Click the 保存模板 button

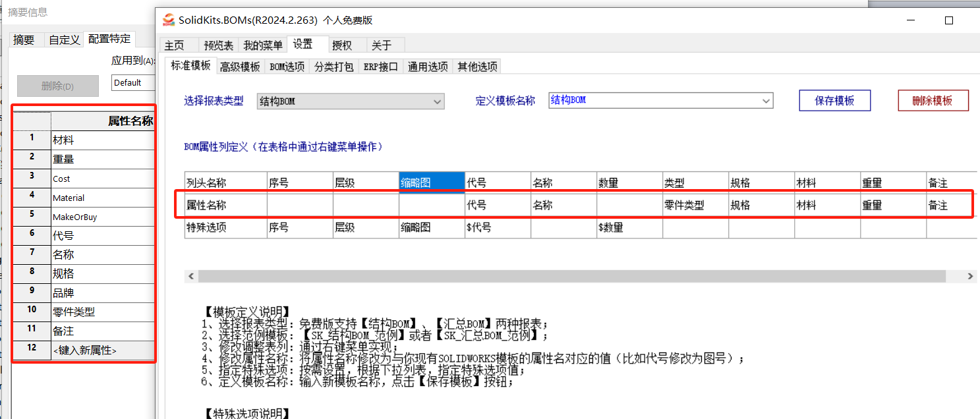[x=834, y=100]
